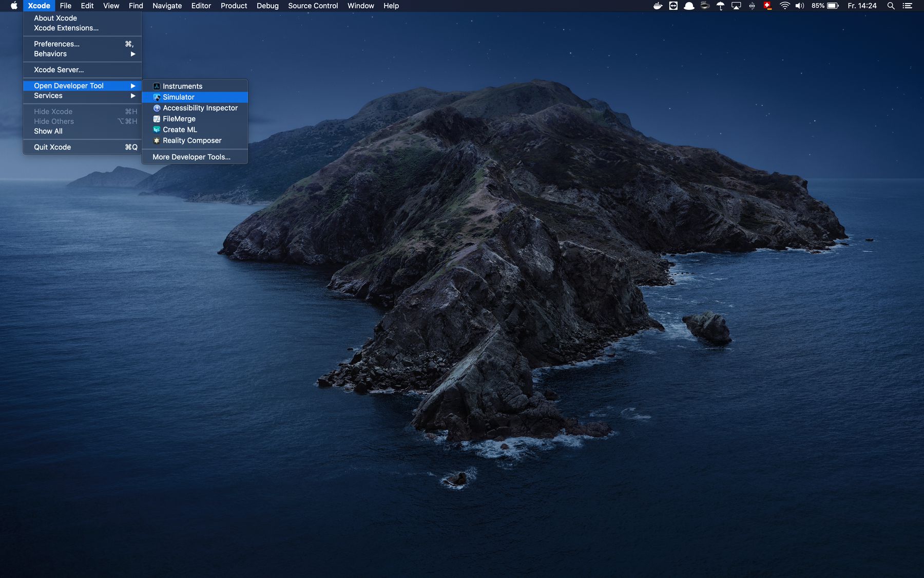Open the Find menu
The width and height of the screenshot is (924, 578).
click(x=136, y=6)
